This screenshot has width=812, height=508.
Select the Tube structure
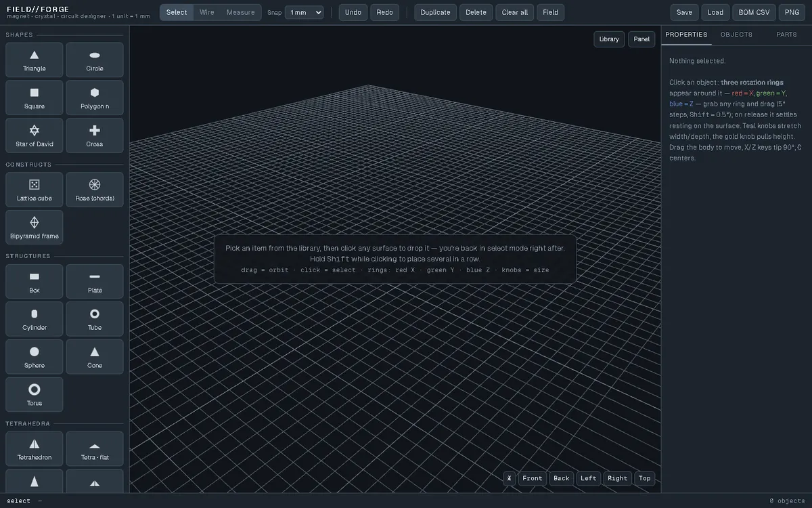[x=95, y=319]
